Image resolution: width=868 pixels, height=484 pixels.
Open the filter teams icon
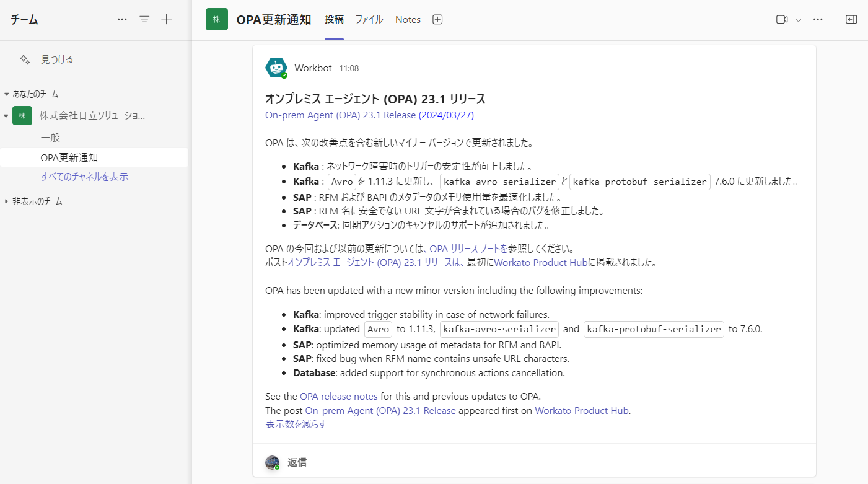click(x=144, y=19)
